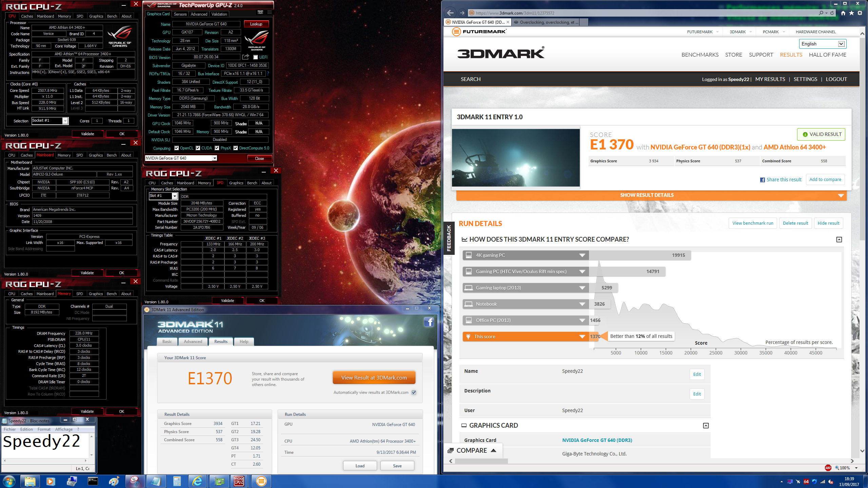Open the Caches tab in top CPU-Z window
Image resolution: width=868 pixels, height=488 pixels.
(x=27, y=16)
